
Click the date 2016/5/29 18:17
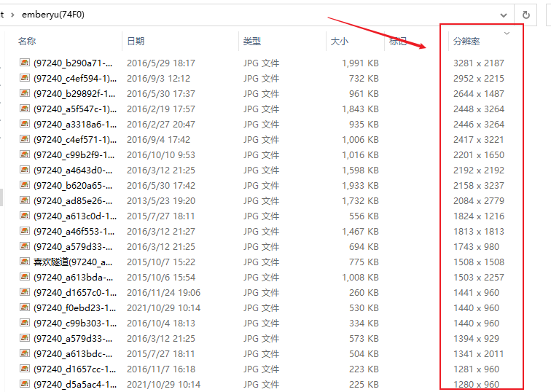[161, 63]
